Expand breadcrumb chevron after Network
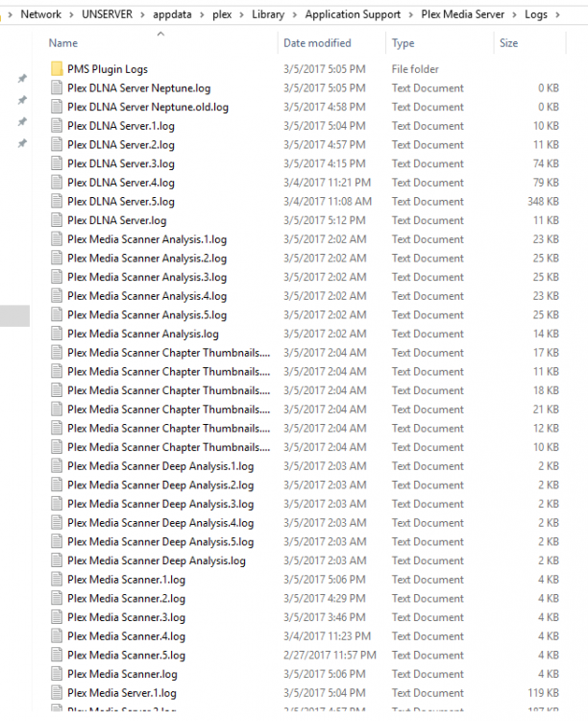Viewport: 588px width, 721px height. (71, 15)
